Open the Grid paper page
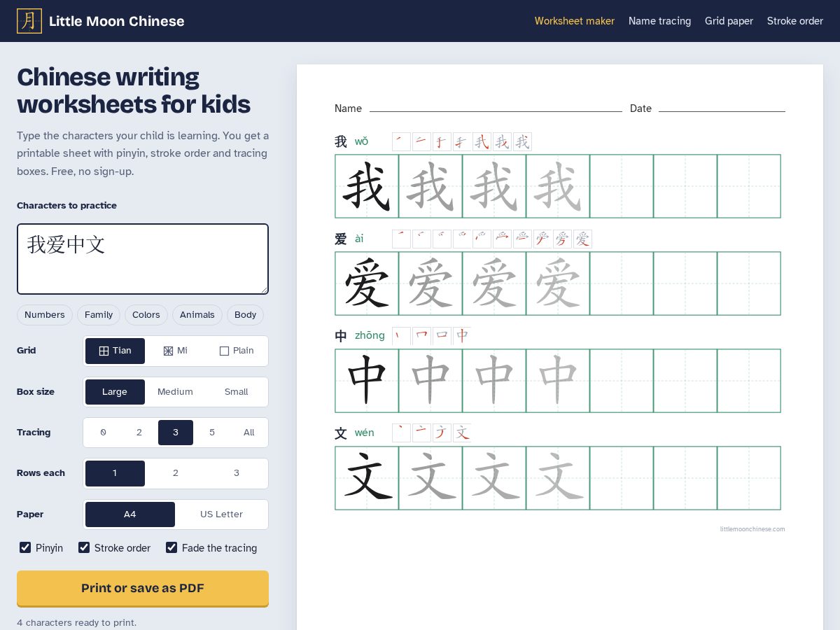Image resolution: width=840 pixels, height=630 pixels. [729, 21]
